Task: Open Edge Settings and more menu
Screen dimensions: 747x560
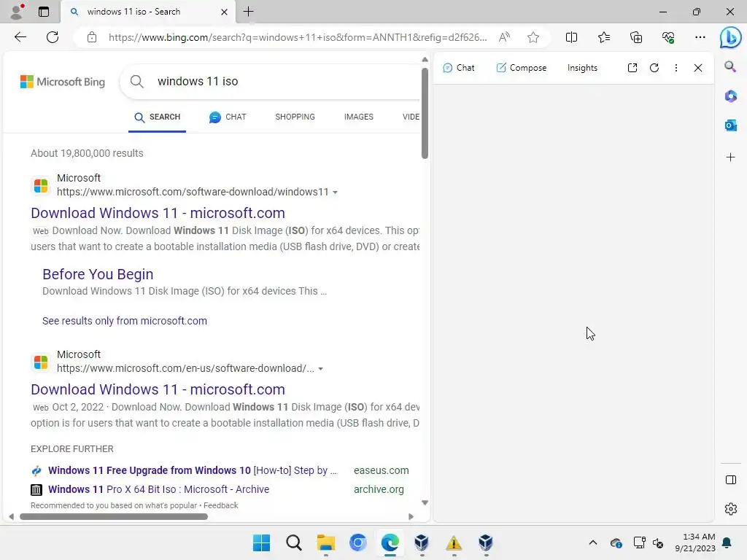Action: (700, 37)
